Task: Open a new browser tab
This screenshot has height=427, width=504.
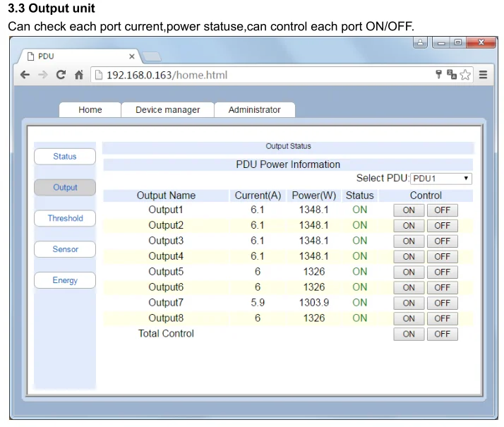Action: 152,56
